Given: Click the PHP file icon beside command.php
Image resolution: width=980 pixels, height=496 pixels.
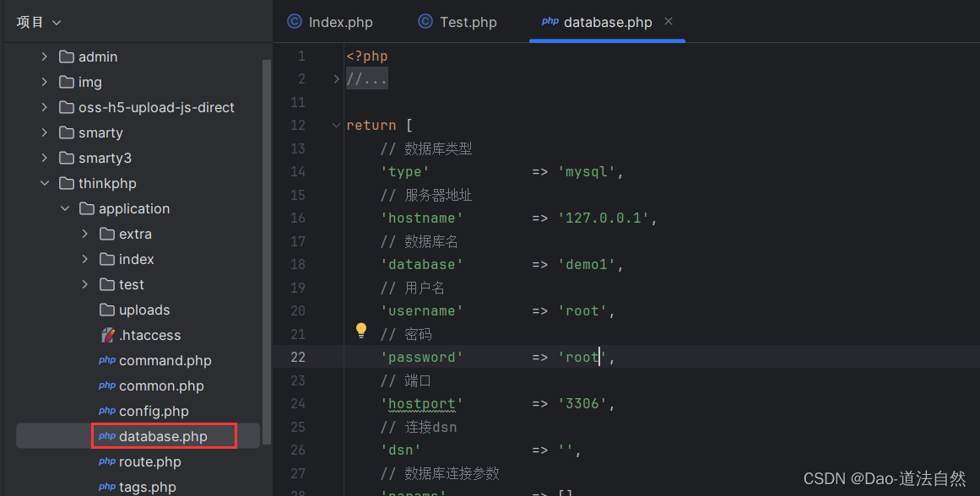Looking at the screenshot, I should pyautogui.click(x=107, y=360).
